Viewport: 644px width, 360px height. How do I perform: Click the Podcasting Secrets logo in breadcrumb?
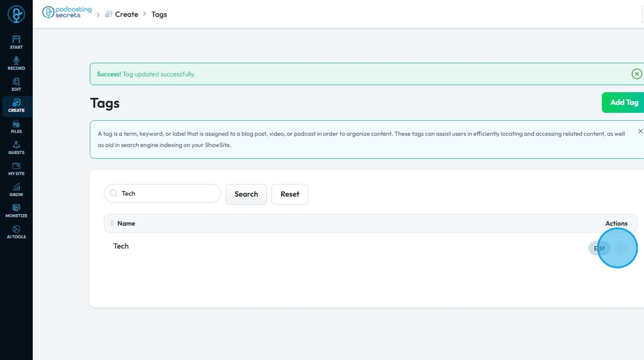point(67,12)
